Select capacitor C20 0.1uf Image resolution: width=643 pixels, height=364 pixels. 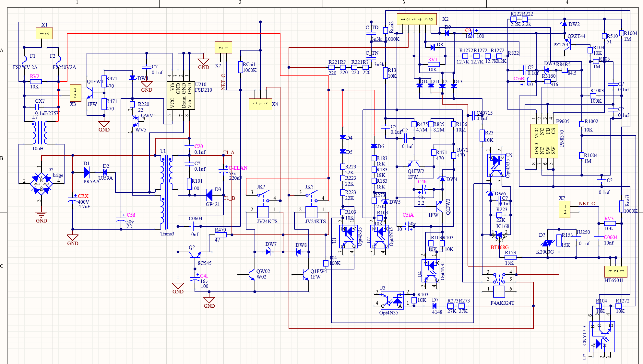(x=189, y=147)
